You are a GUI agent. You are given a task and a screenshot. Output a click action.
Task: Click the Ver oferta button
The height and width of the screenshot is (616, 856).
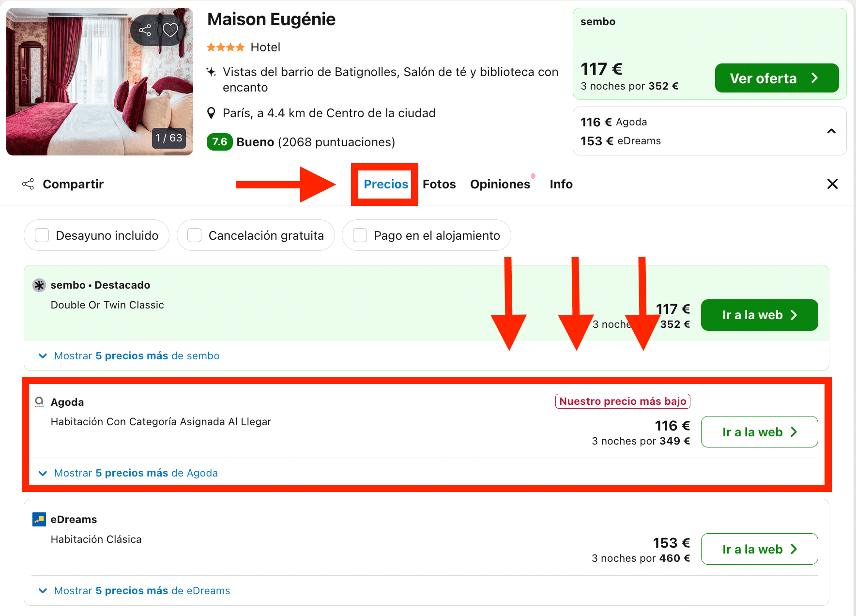point(776,78)
